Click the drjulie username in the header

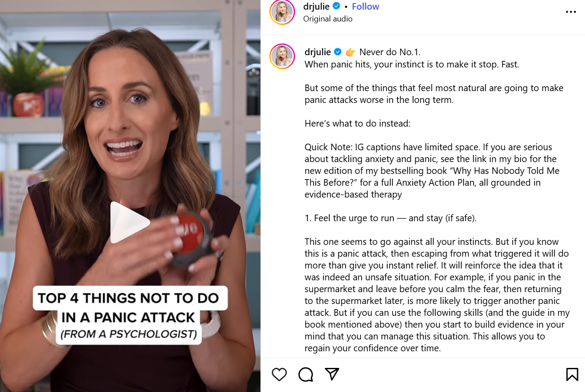click(x=316, y=7)
